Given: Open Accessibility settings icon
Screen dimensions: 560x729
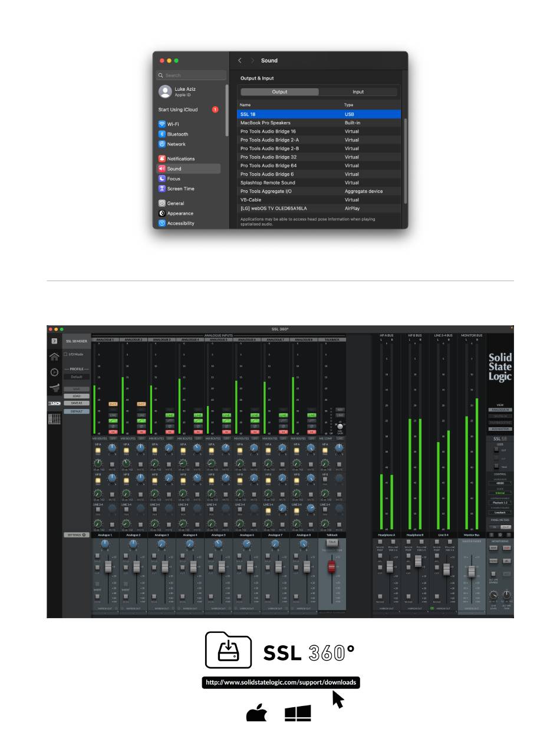Looking at the screenshot, I should [x=162, y=223].
